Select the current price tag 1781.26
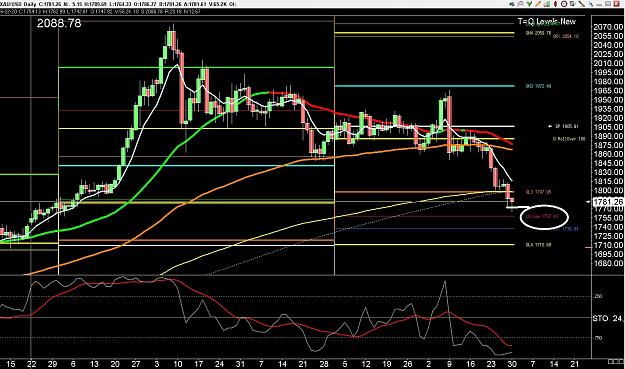This screenshot has height=369, width=625. [x=608, y=202]
